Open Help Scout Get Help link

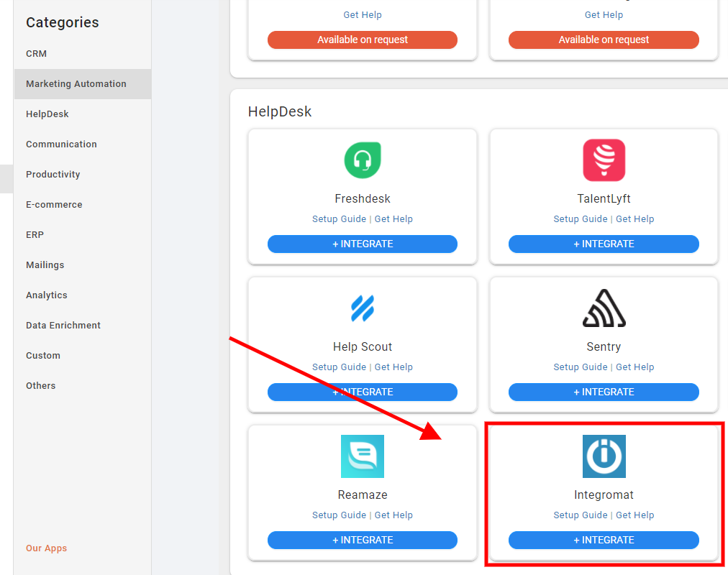pyautogui.click(x=393, y=367)
